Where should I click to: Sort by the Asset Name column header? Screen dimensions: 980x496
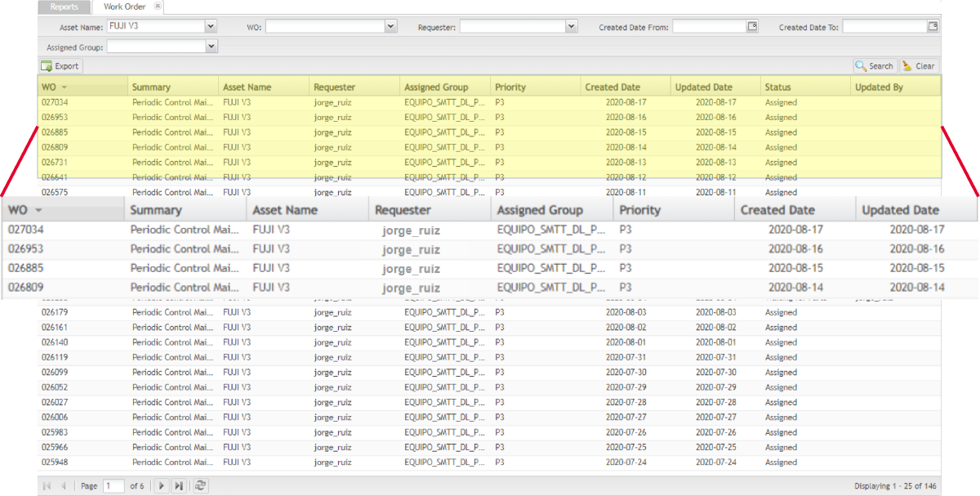pyautogui.click(x=264, y=87)
